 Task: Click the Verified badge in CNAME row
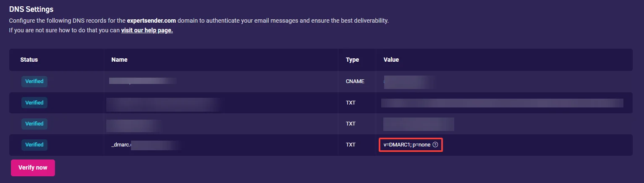(x=34, y=81)
